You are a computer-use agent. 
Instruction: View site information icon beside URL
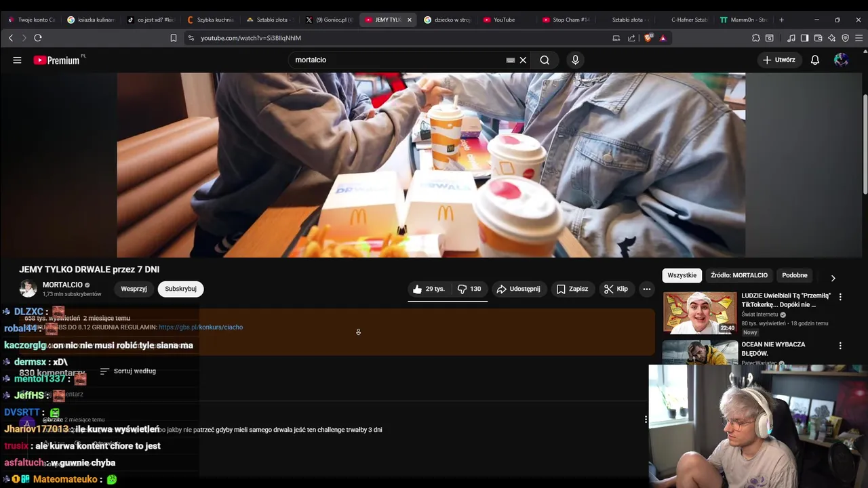click(x=191, y=38)
